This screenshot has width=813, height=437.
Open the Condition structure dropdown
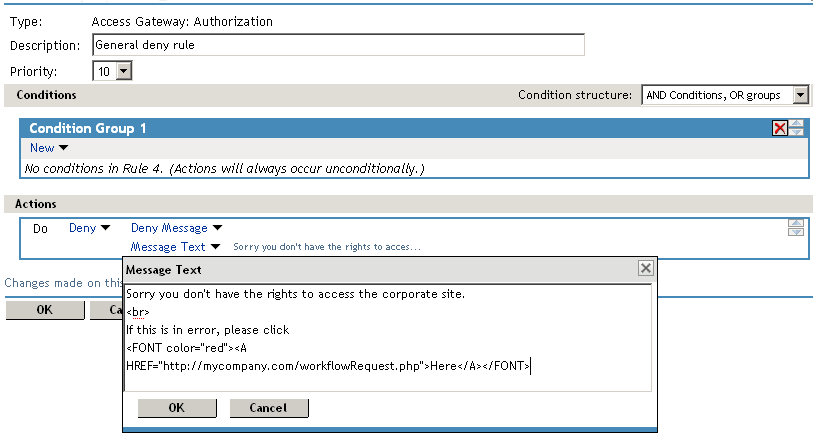(800, 95)
